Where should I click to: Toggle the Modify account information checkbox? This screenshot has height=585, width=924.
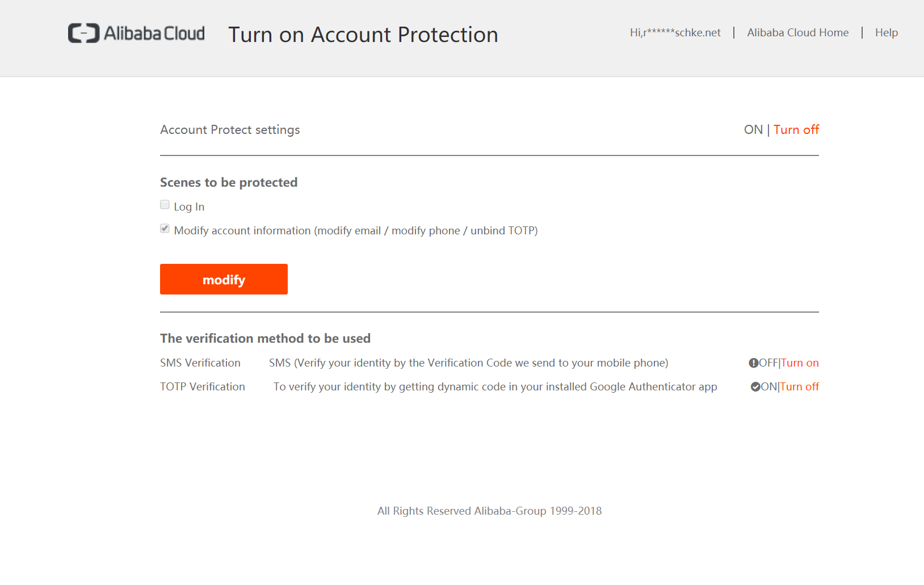pyautogui.click(x=165, y=229)
